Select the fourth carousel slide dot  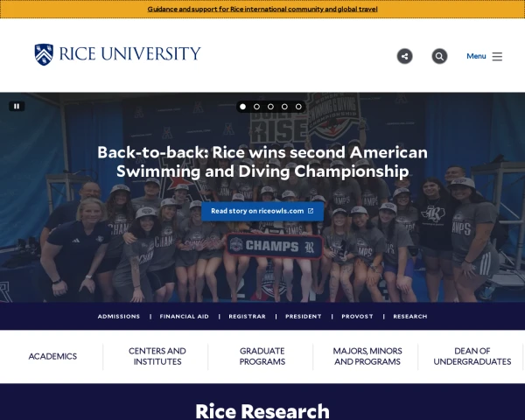coord(284,107)
